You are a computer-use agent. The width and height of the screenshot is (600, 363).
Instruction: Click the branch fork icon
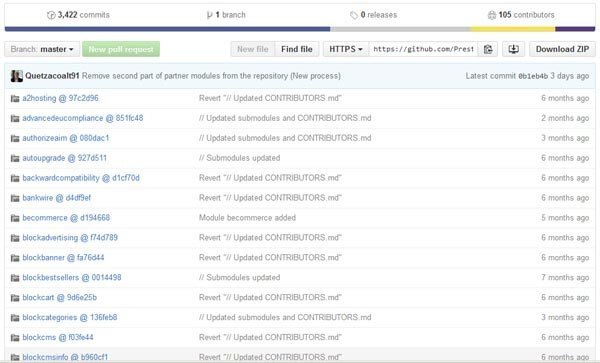click(x=209, y=15)
